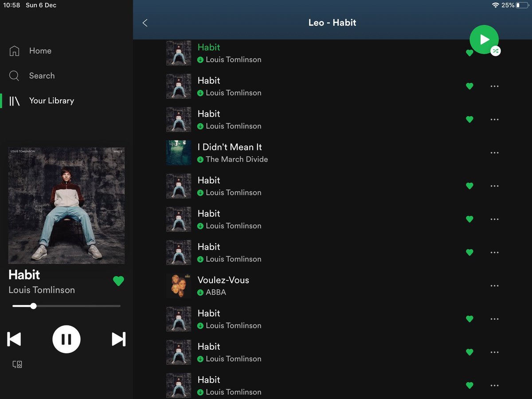Tap the 10:58 clock in status bar
Viewport: 532px width, 399px height.
tap(12, 5)
